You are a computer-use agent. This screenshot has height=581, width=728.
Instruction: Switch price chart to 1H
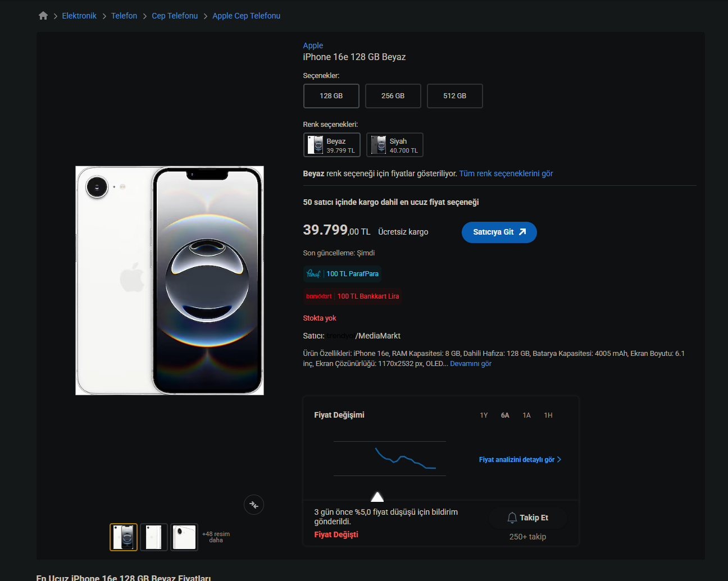[x=548, y=415]
